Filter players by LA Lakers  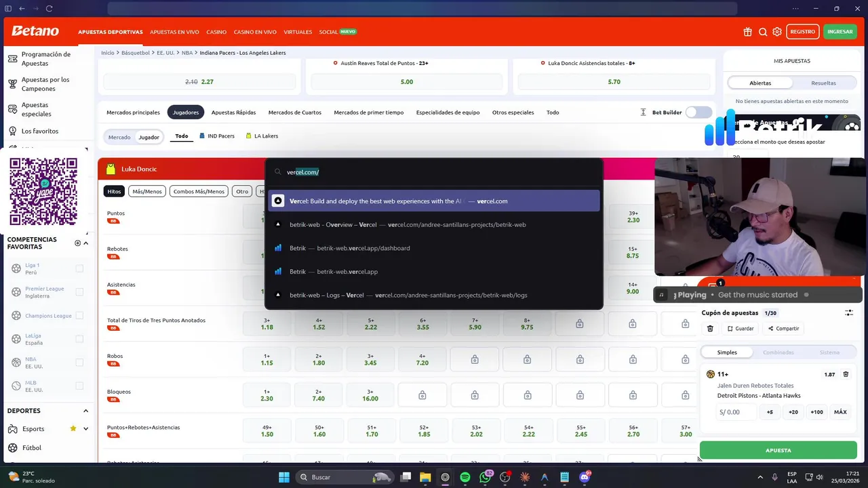(262, 136)
